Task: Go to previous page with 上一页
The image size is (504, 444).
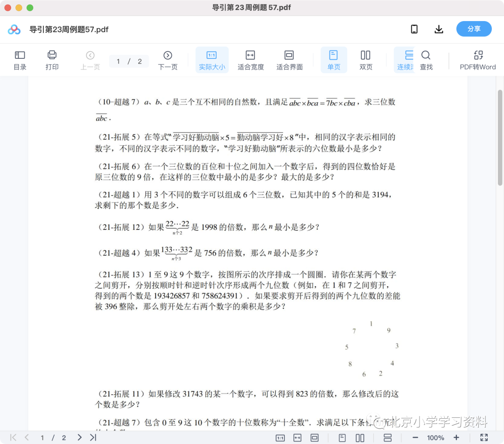Action: click(90, 60)
